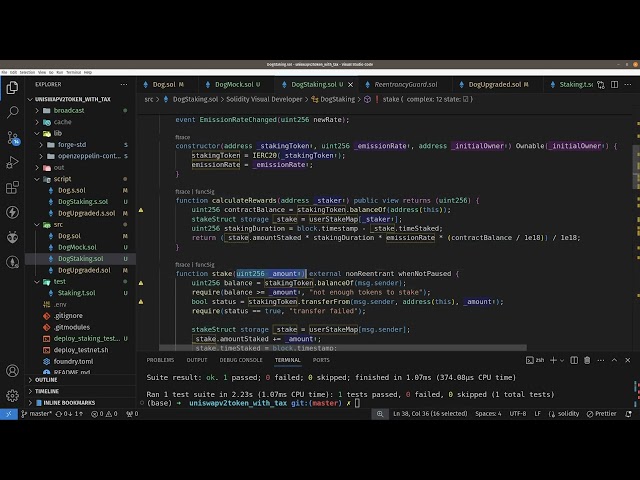Open the Search view in activity bar

pos(12,112)
